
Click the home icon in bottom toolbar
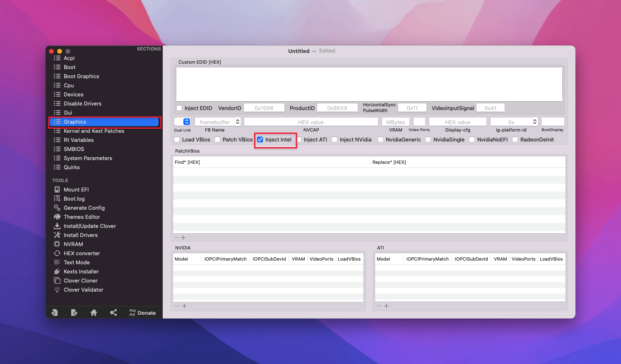[94, 313]
